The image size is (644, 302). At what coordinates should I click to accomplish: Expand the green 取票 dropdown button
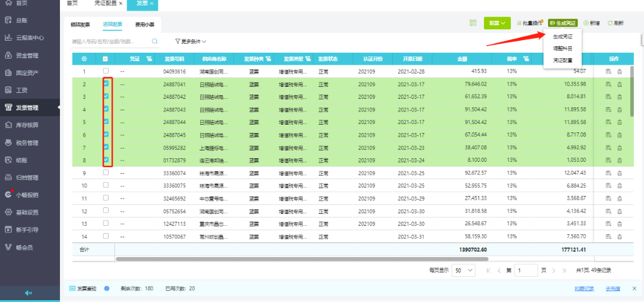pyautogui.click(x=497, y=23)
